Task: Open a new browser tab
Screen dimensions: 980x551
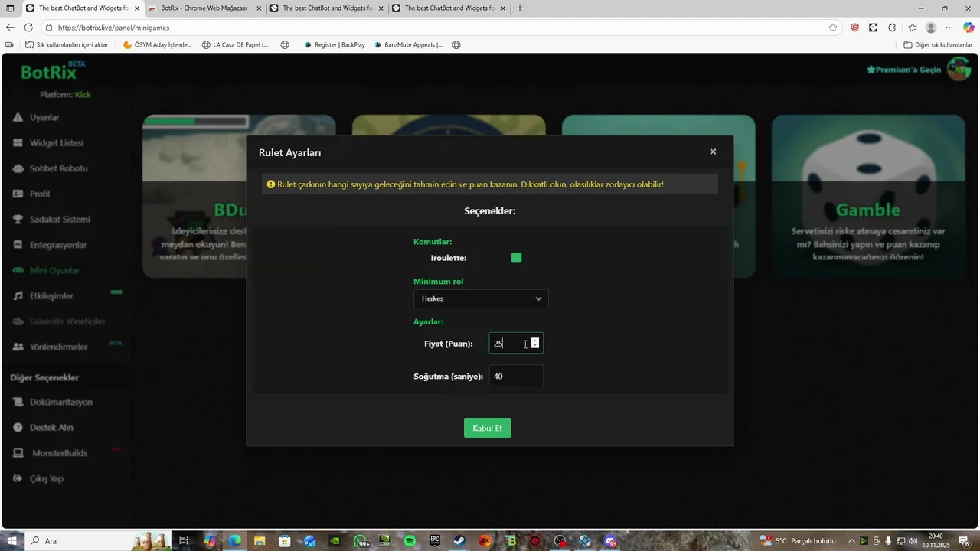Action: coord(520,8)
